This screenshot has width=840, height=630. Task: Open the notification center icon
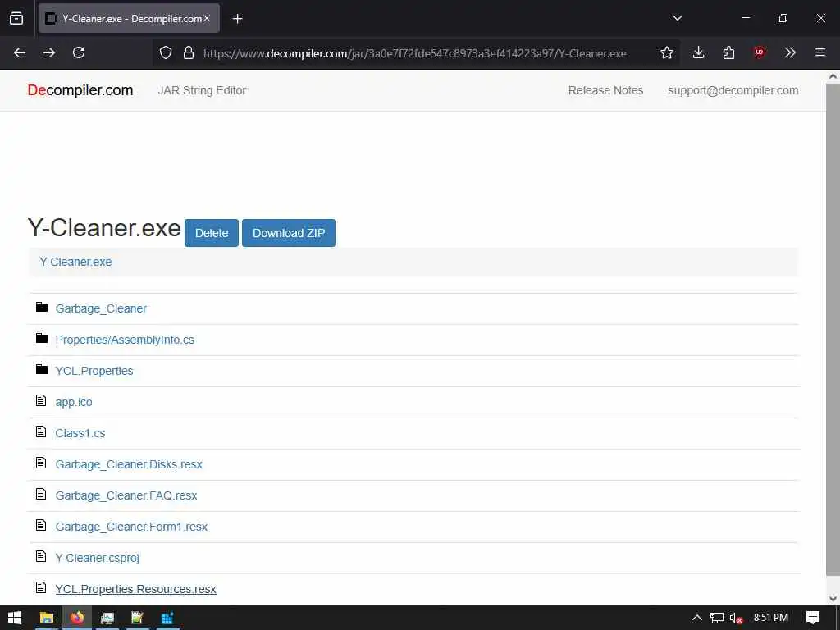[x=813, y=618]
